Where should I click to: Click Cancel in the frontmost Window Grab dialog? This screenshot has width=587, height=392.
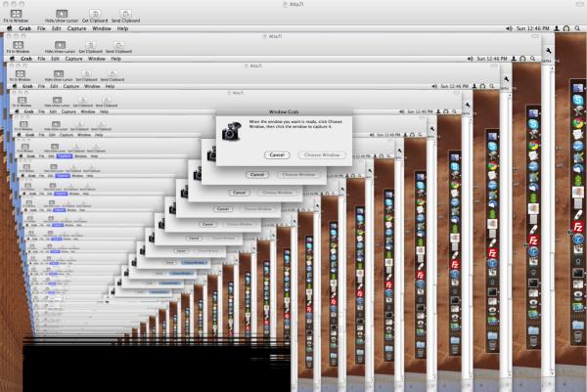(x=277, y=154)
